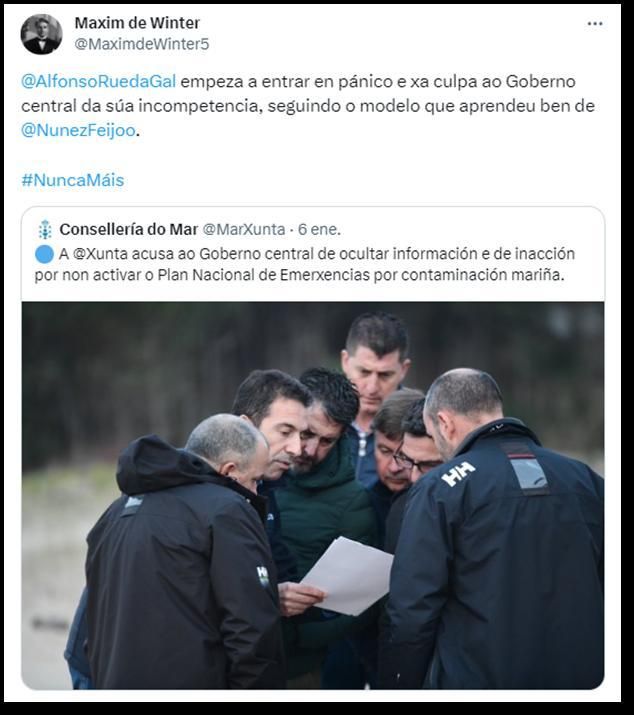
Task: Click the text 'incompetencia' in the tweet
Action: pyautogui.click(x=200, y=106)
